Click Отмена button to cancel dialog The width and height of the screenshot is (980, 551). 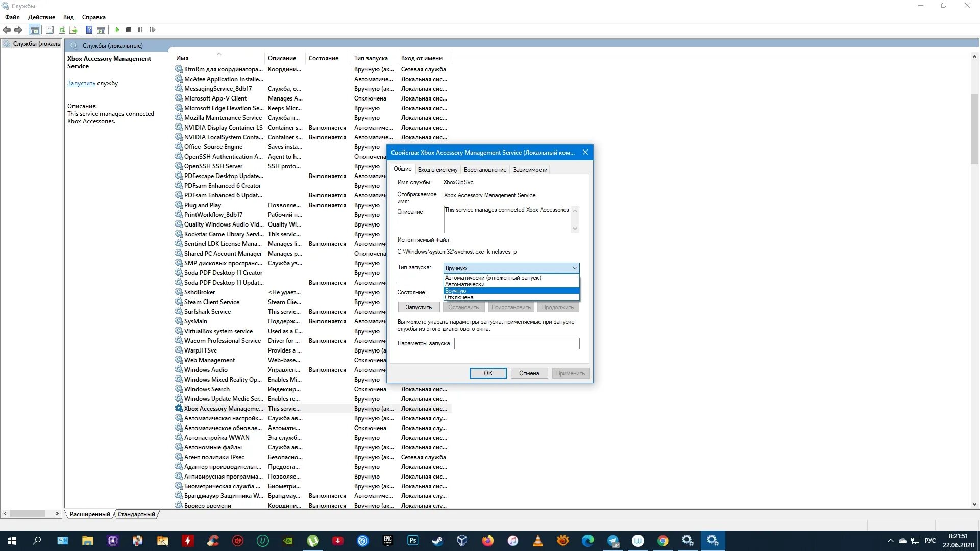(x=529, y=373)
